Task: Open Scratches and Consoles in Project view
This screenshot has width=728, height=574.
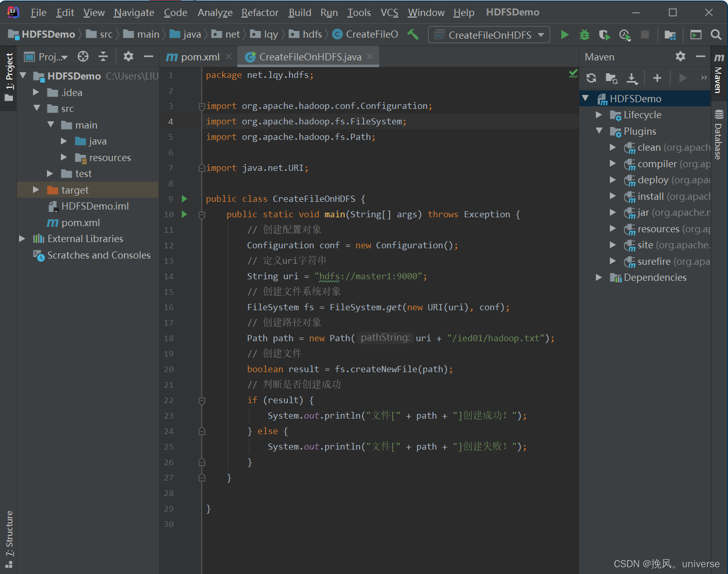Action: click(x=98, y=254)
